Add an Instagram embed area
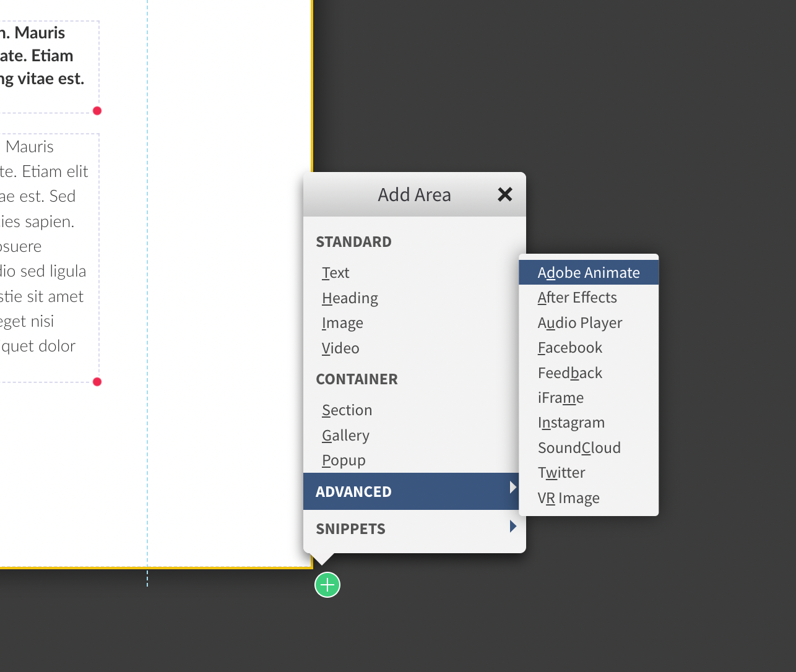This screenshot has width=796, height=672. point(571,423)
